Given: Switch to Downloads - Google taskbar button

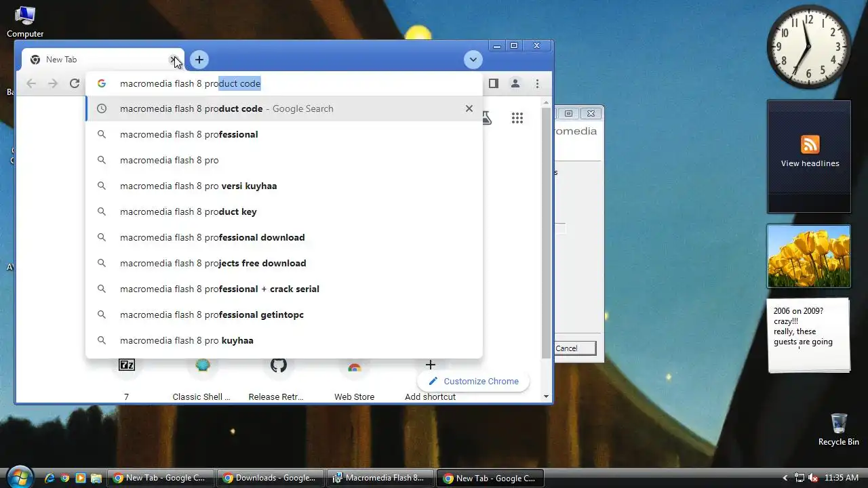Looking at the screenshot, I should click(x=271, y=478).
